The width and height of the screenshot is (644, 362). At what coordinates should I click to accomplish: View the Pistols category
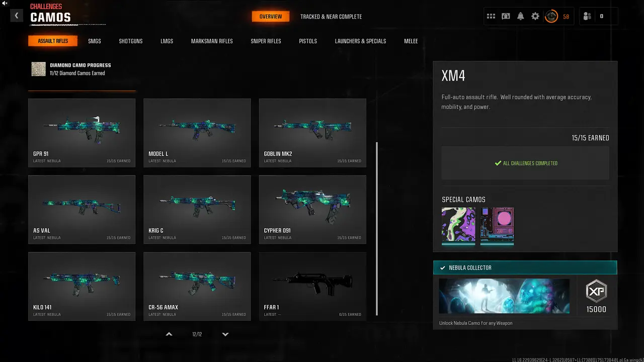308,41
